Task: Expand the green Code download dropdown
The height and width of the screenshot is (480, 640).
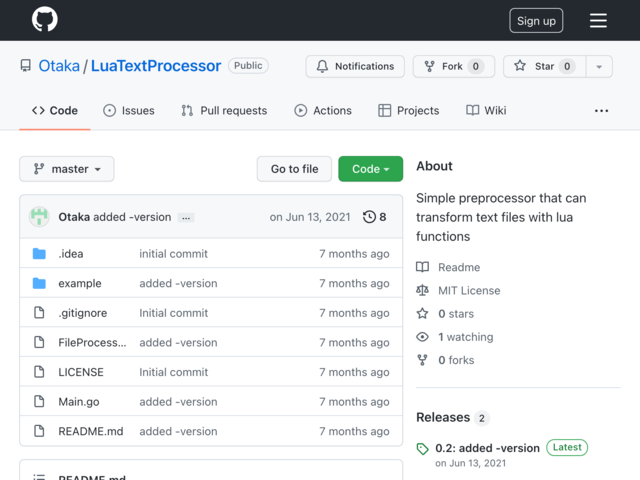Action: 370,169
